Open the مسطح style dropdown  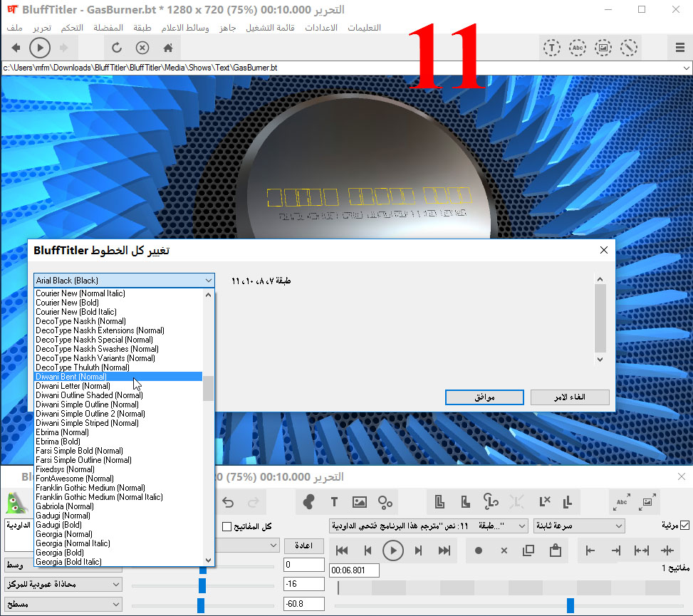tap(63, 604)
